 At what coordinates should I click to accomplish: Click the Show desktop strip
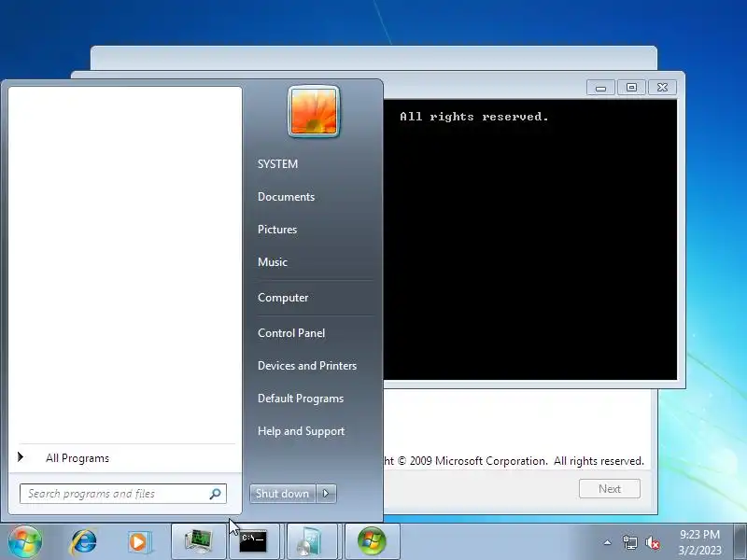740,542
